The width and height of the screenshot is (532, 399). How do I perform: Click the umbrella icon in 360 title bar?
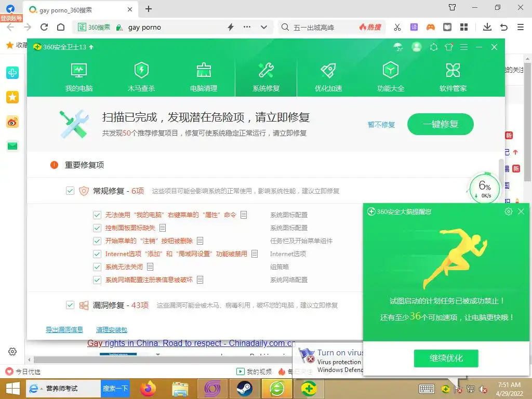[398, 47]
